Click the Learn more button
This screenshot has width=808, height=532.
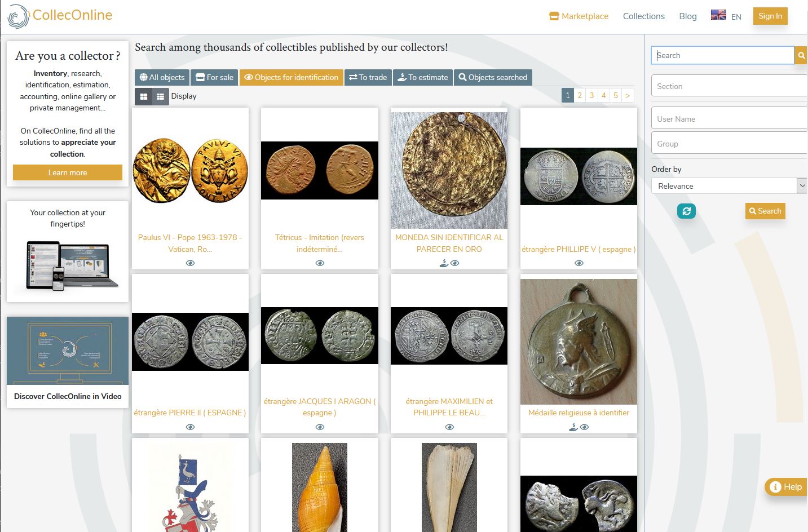[x=68, y=172]
